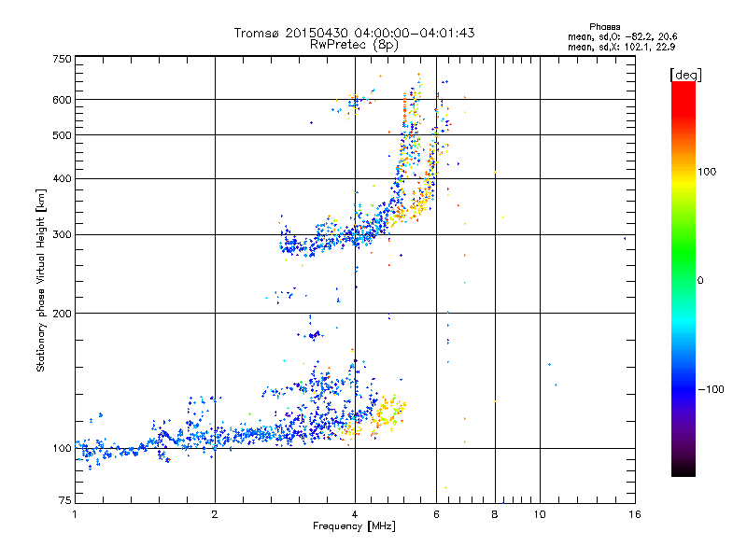Click the x-axis tick label "2"
This screenshot has height=560, width=747.
[215, 514]
